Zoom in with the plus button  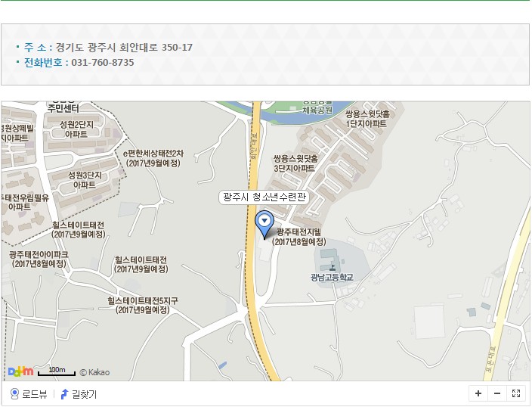[478, 393]
